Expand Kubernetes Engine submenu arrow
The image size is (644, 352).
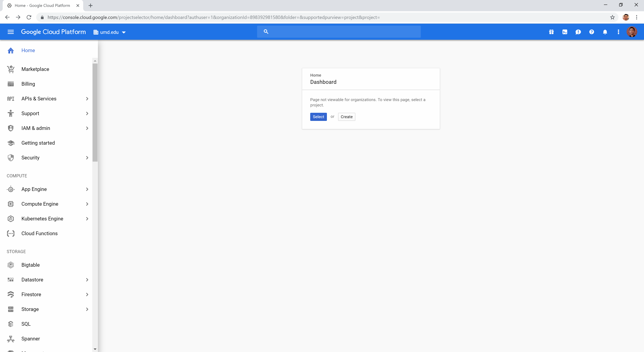(x=87, y=219)
